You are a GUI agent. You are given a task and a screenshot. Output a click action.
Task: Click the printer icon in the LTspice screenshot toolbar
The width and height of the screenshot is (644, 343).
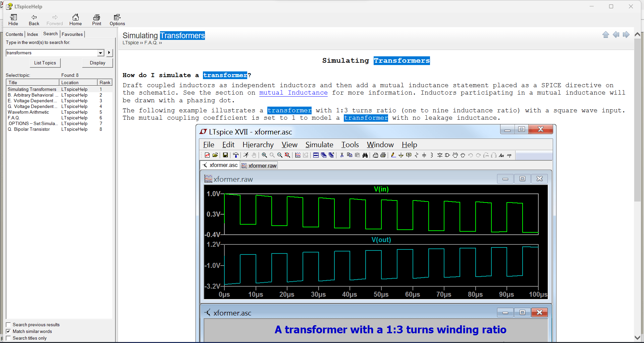tap(383, 155)
